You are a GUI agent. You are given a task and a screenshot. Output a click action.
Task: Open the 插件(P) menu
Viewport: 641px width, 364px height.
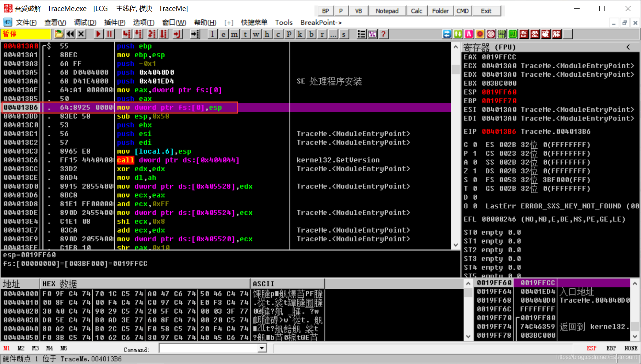pos(115,23)
